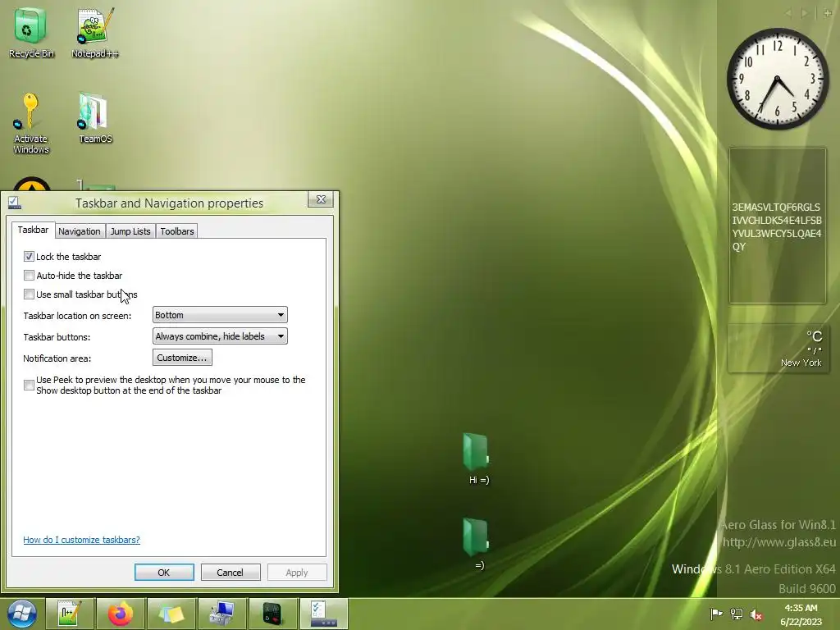The width and height of the screenshot is (840, 630).
Task: Open the Taskbar buttons combine dropdown
Action: coord(220,336)
